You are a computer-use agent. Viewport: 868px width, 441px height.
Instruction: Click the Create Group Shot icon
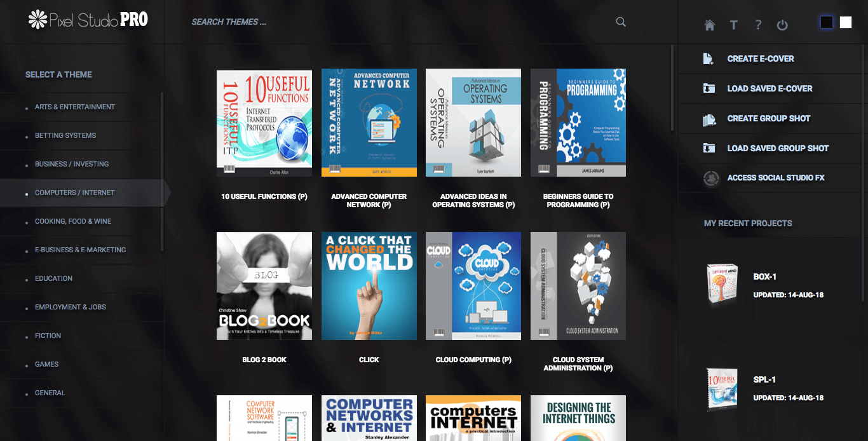(709, 119)
